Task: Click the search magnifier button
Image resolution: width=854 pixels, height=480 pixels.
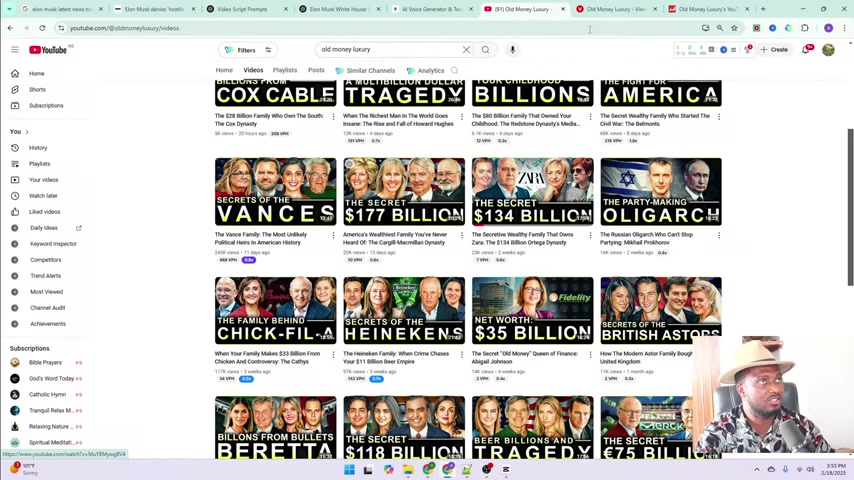Action: coord(485,50)
